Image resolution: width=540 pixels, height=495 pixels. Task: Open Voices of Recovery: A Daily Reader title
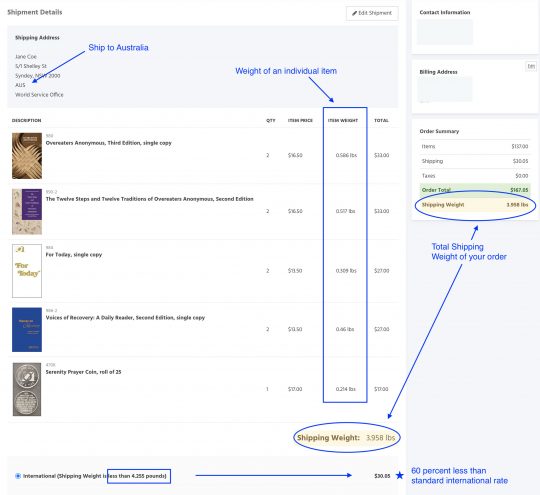pos(125,318)
